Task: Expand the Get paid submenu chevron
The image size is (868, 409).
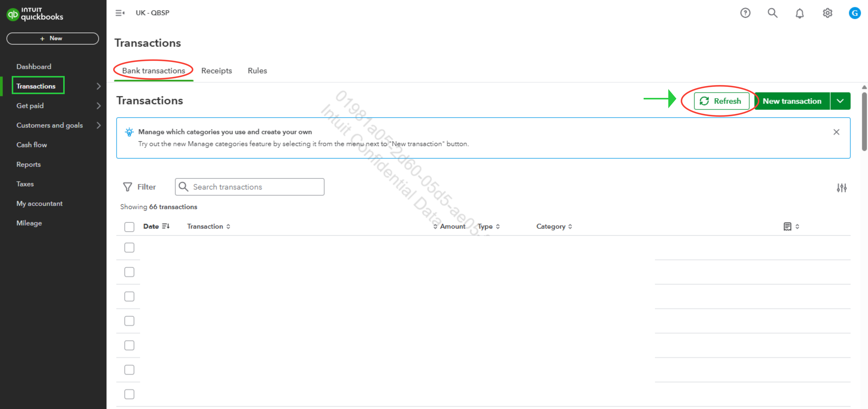Action: pos(98,106)
